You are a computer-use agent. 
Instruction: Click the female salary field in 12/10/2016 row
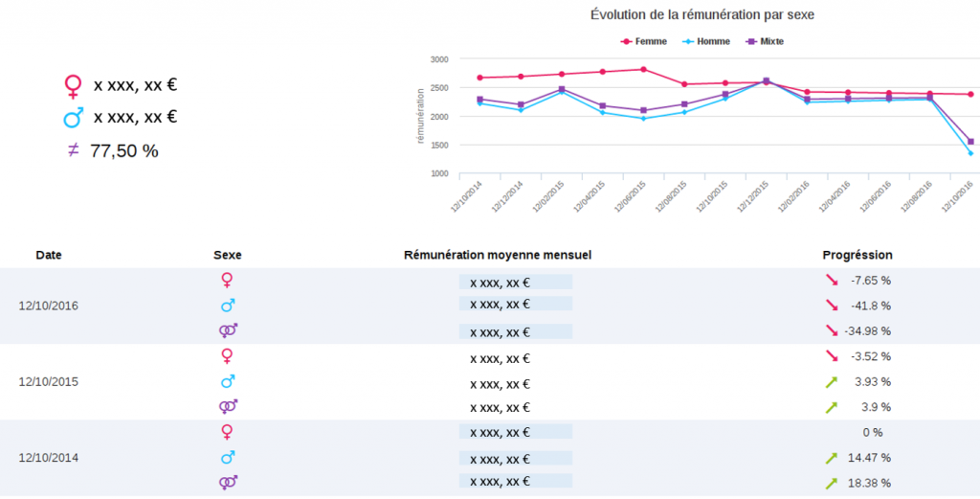click(x=515, y=282)
